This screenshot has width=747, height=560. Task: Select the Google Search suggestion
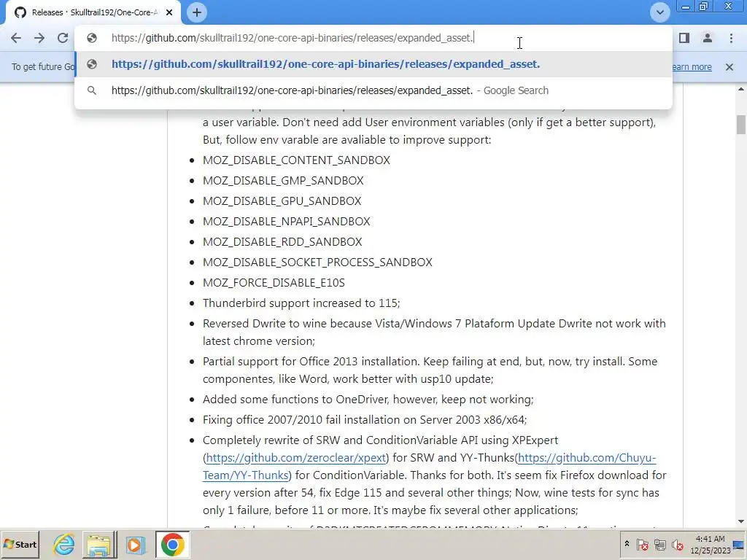373,90
